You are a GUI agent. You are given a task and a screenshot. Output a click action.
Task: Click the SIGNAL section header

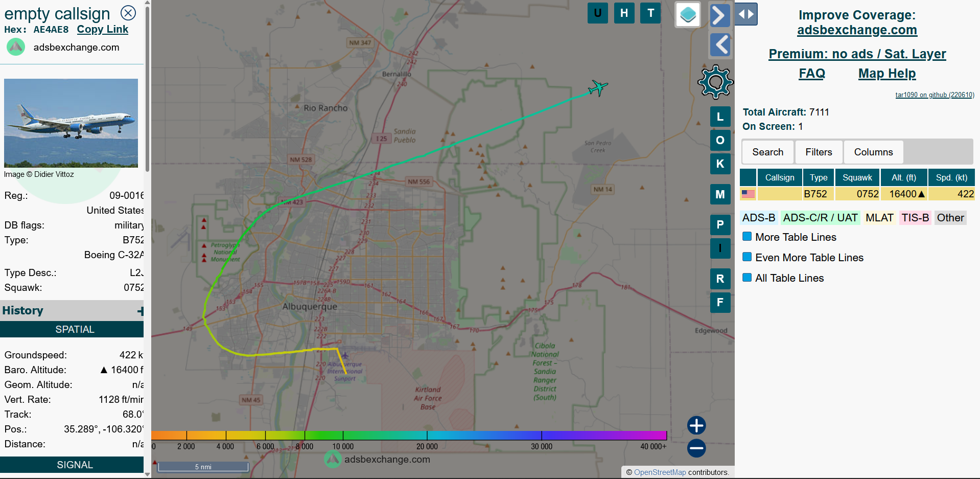point(72,465)
